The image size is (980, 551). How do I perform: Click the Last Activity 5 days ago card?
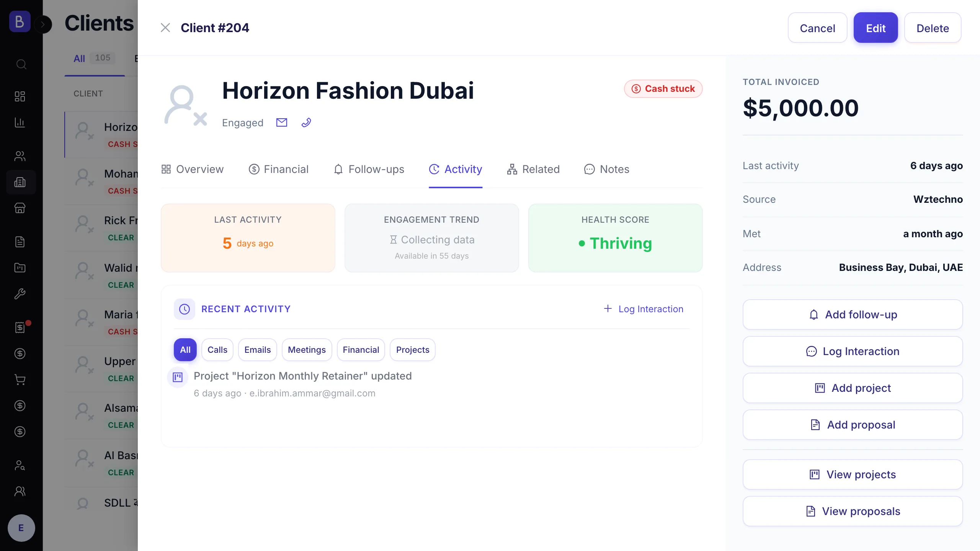[x=248, y=238]
